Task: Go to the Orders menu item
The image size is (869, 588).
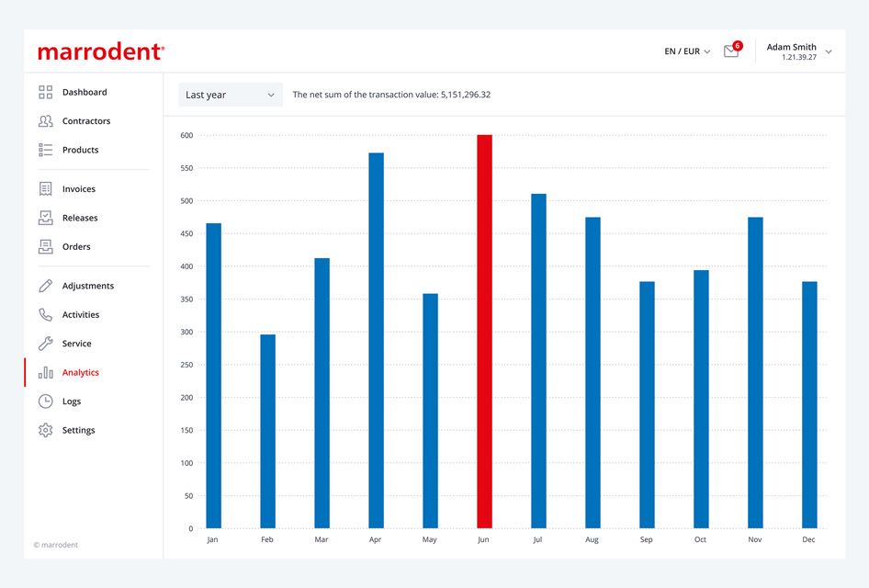Action: [76, 246]
